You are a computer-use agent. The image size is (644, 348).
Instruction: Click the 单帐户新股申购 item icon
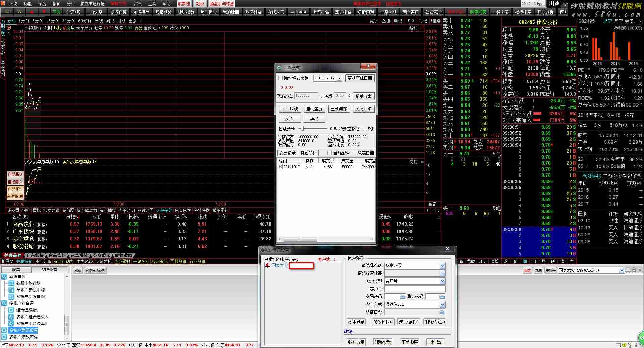tap(11, 290)
